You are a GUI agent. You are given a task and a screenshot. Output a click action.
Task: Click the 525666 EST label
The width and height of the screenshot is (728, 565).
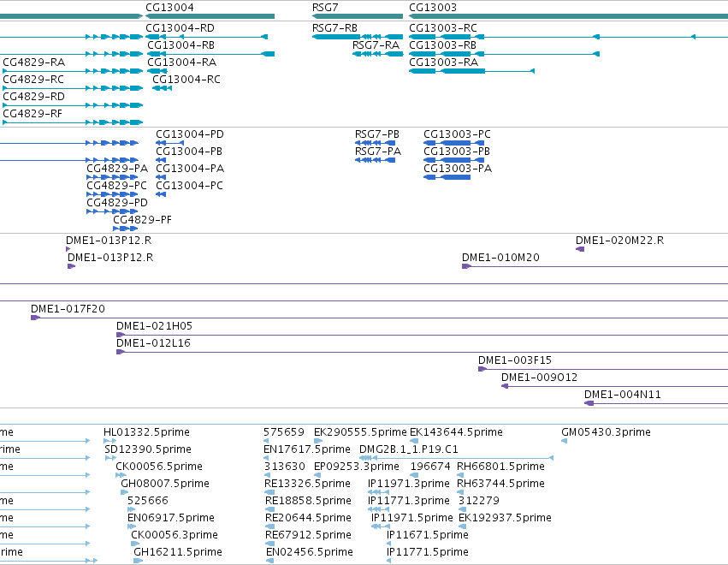(x=148, y=501)
